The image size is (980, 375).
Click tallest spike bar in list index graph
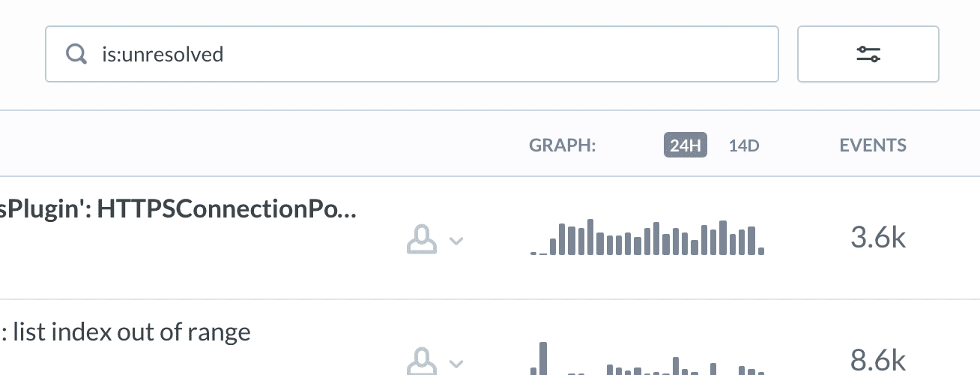click(x=544, y=358)
